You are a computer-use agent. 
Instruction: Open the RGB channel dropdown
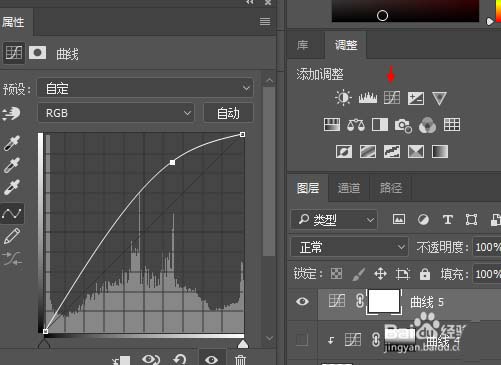(x=116, y=113)
